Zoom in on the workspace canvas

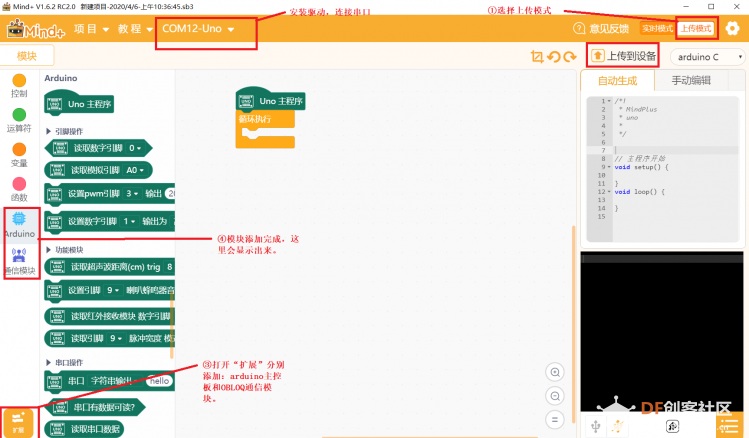555,372
